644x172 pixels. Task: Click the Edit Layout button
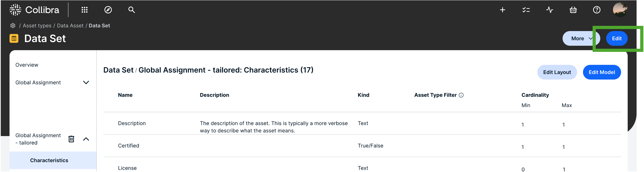click(x=557, y=72)
